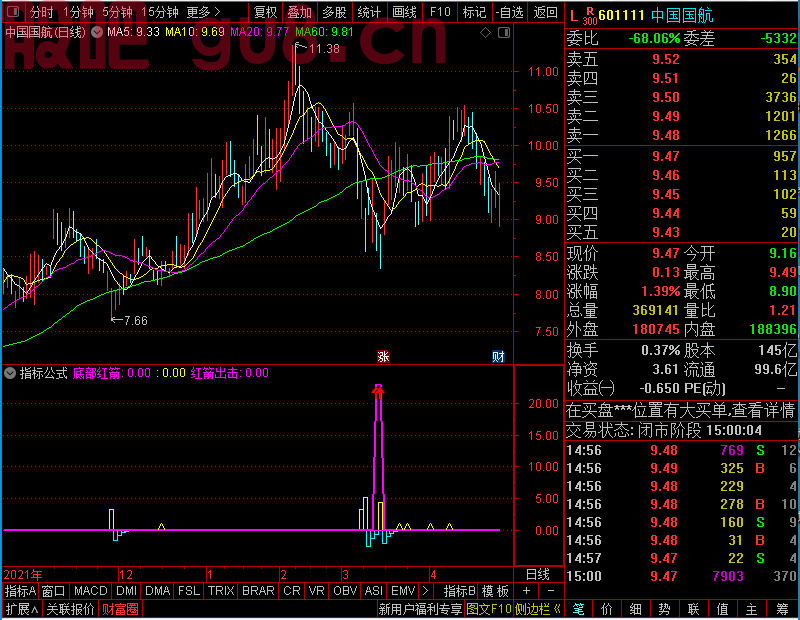This screenshot has height=620, width=800.
Task: Switch indicator to BRAR
Action: click(258, 591)
